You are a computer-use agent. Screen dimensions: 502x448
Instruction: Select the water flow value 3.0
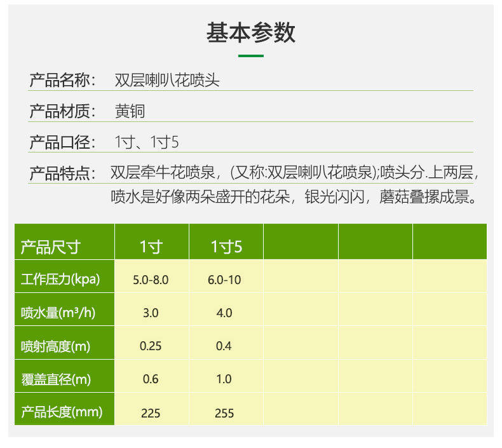click(x=151, y=313)
